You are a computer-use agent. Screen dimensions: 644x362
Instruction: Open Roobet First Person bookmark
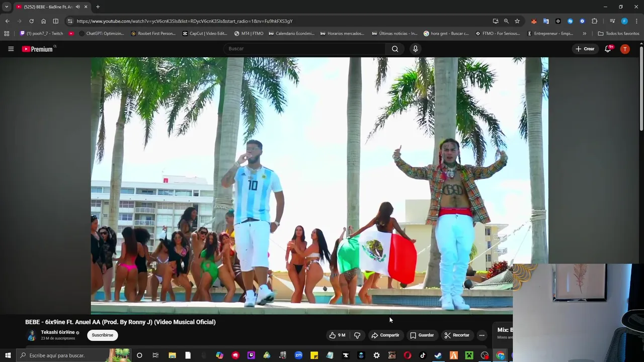[x=153, y=34]
